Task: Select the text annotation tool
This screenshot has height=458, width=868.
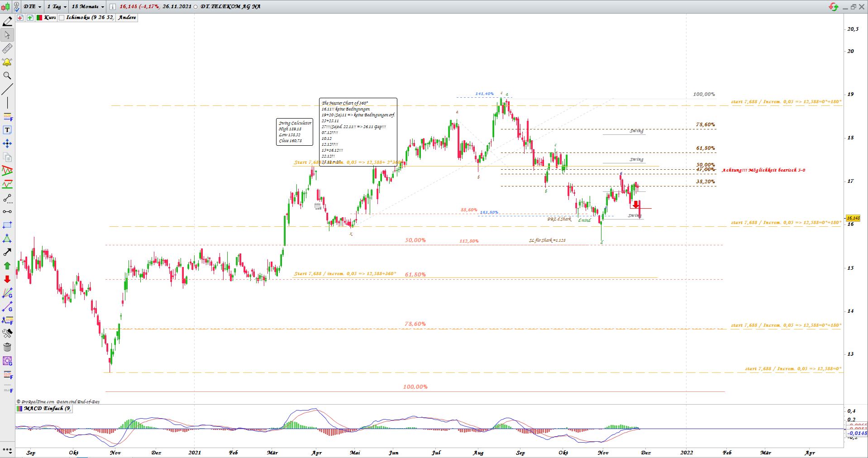Action: 7,130
